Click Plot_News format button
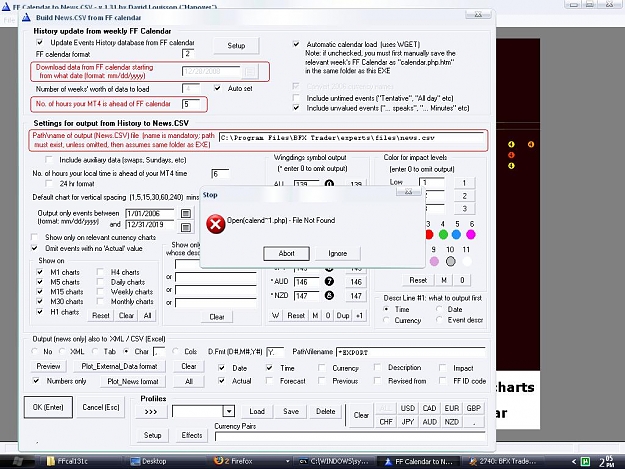This screenshot has height=469, width=625. coord(133,381)
